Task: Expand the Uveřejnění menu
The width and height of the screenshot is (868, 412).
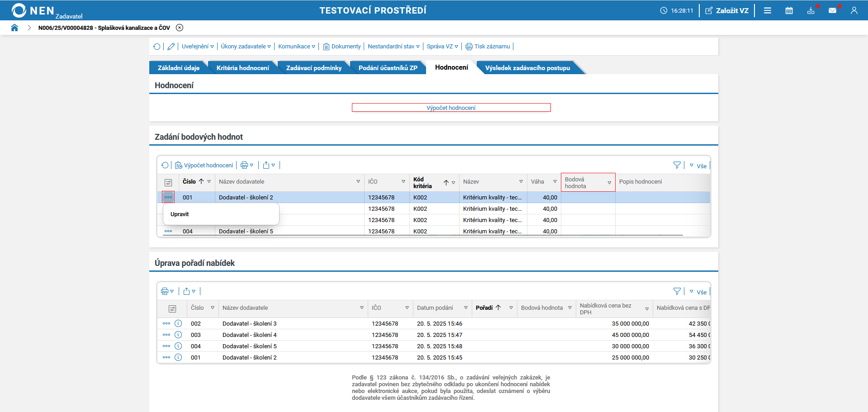Action: tap(198, 47)
